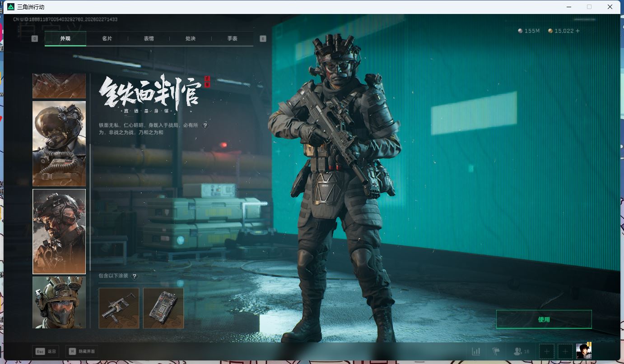Click the flag icon in bottom bar
This screenshot has height=364, width=624.
496,351
